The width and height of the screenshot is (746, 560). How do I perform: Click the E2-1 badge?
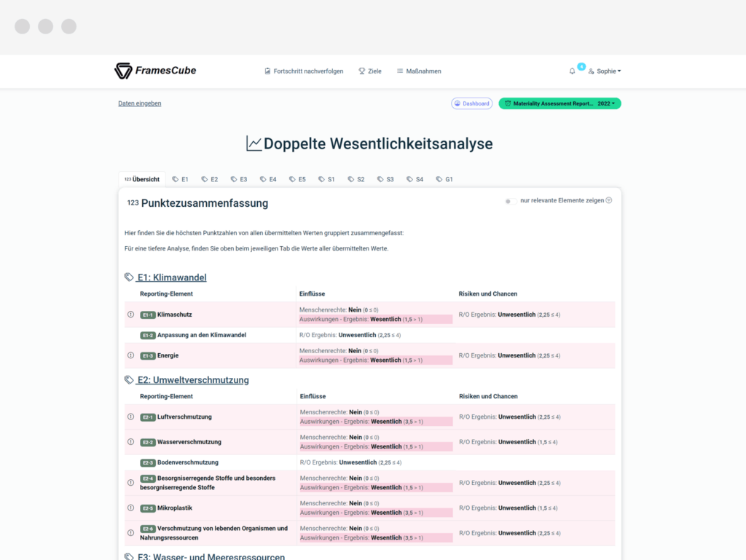[x=147, y=417]
